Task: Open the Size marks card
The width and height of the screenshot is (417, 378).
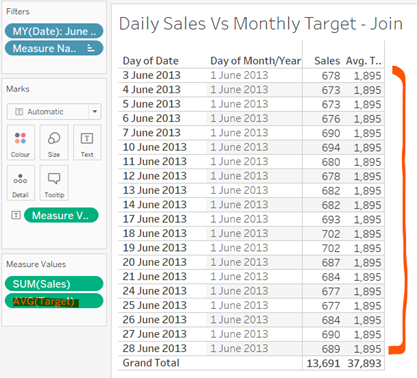Action: [54, 143]
